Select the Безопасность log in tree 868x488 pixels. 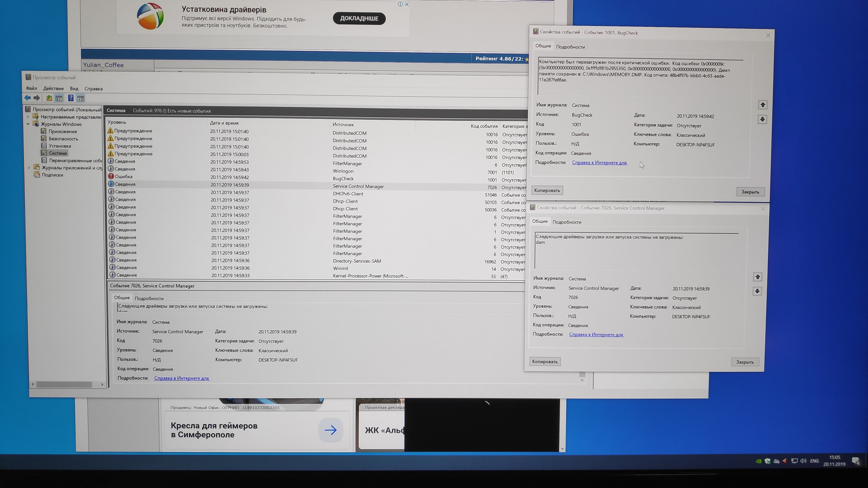pyautogui.click(x=63, y=139)
